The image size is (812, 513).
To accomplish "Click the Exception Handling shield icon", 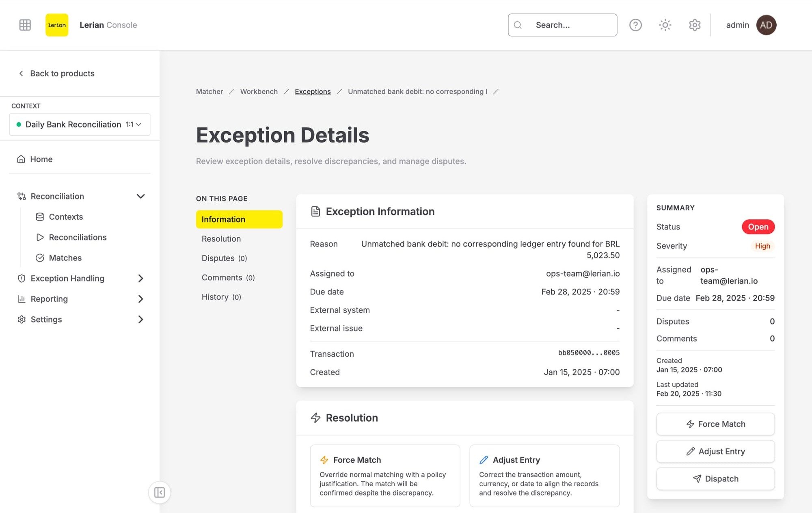I will point(22,278).
